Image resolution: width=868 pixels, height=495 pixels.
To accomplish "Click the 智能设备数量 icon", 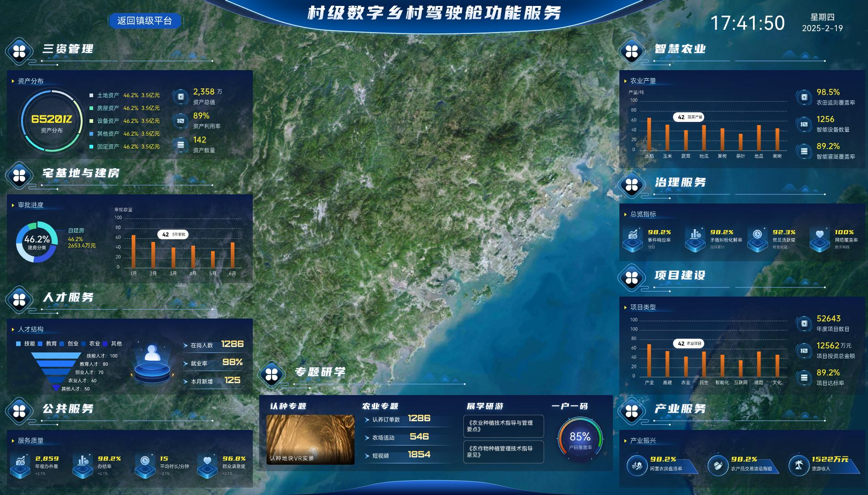I will pos(804,124).
